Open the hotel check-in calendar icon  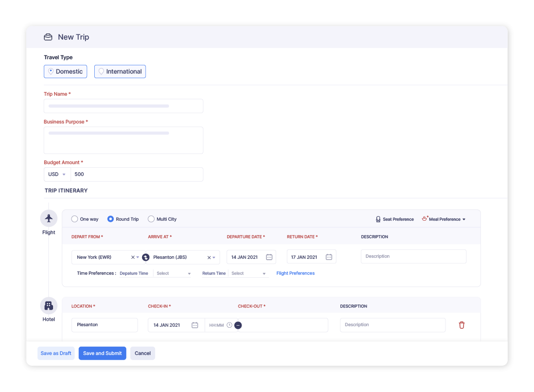click(195, 325)
